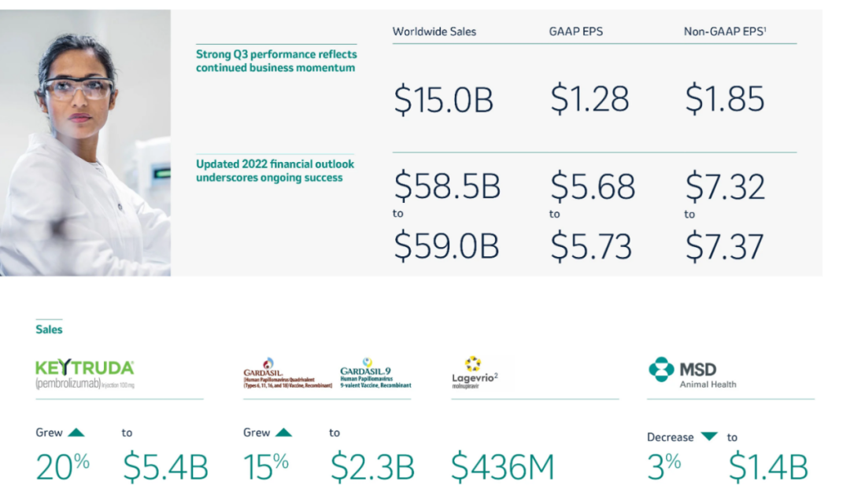Click the $15.0B worldwide sales figure
850x504 pixels.
(x=443, y=100)
